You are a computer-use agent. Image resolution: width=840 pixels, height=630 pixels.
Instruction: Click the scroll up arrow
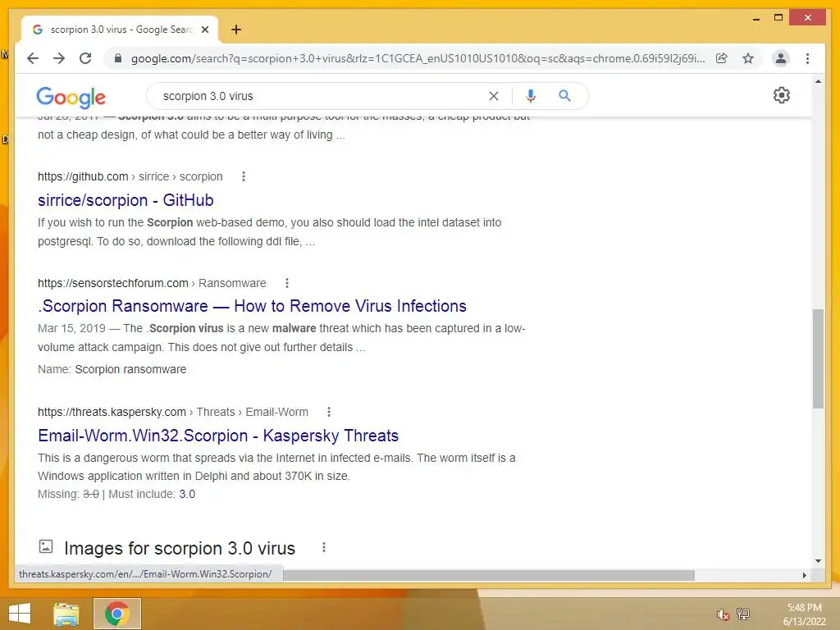(818, 81)
